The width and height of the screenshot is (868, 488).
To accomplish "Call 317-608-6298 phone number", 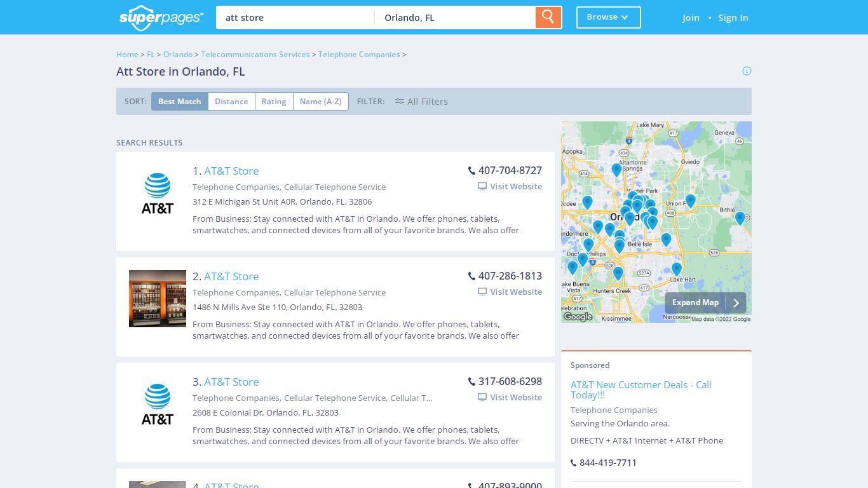I will [x=510, y=382].
